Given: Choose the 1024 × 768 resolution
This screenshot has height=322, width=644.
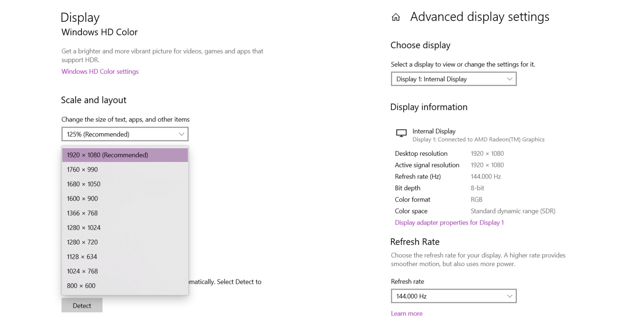Looking at the screenshot, I should 125,271.
